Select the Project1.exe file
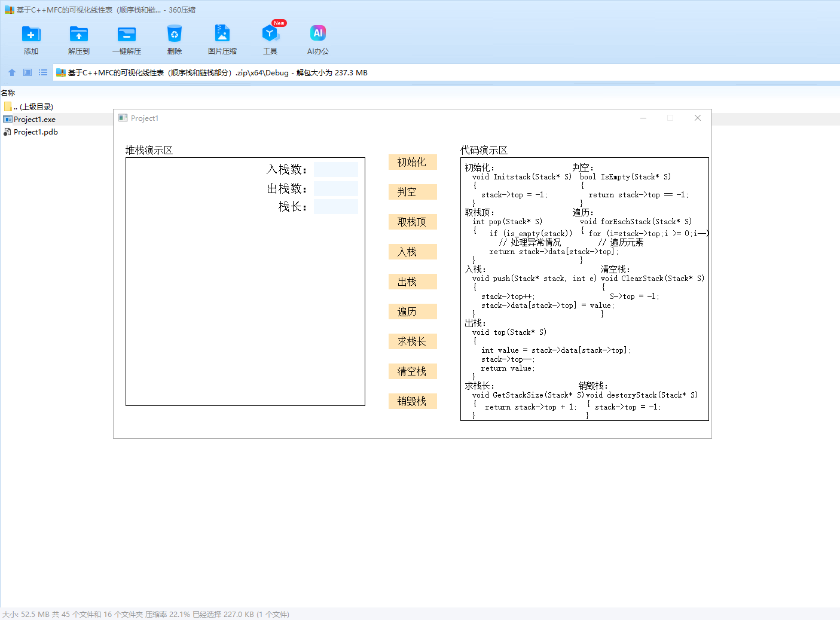 (35, 120)
